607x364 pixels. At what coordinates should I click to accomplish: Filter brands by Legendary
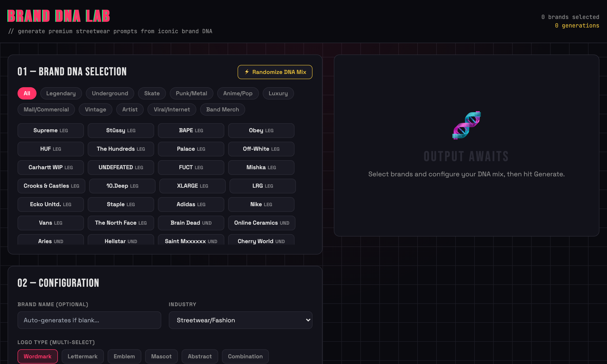pyautogui.click(x=61, y=93)
